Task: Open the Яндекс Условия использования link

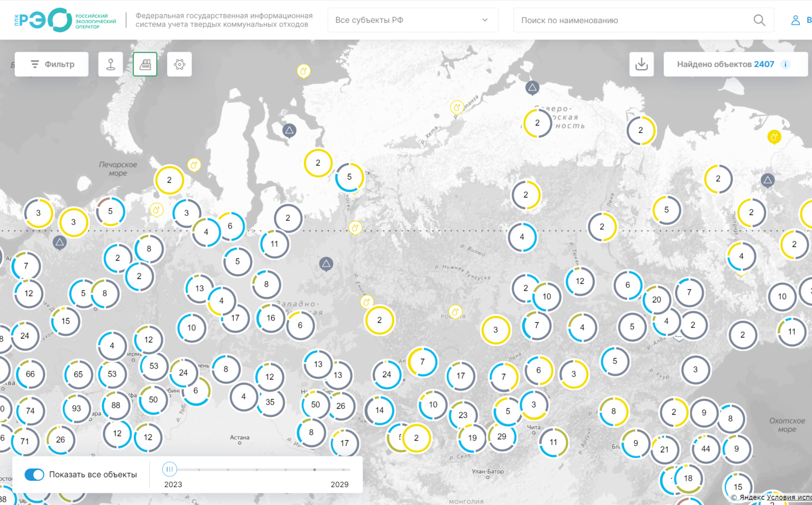Action: click(x=789, y=497)
